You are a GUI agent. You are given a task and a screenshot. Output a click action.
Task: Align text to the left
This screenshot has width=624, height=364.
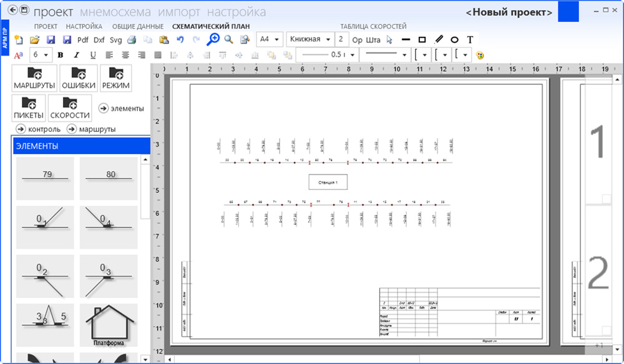click(109, 55)
